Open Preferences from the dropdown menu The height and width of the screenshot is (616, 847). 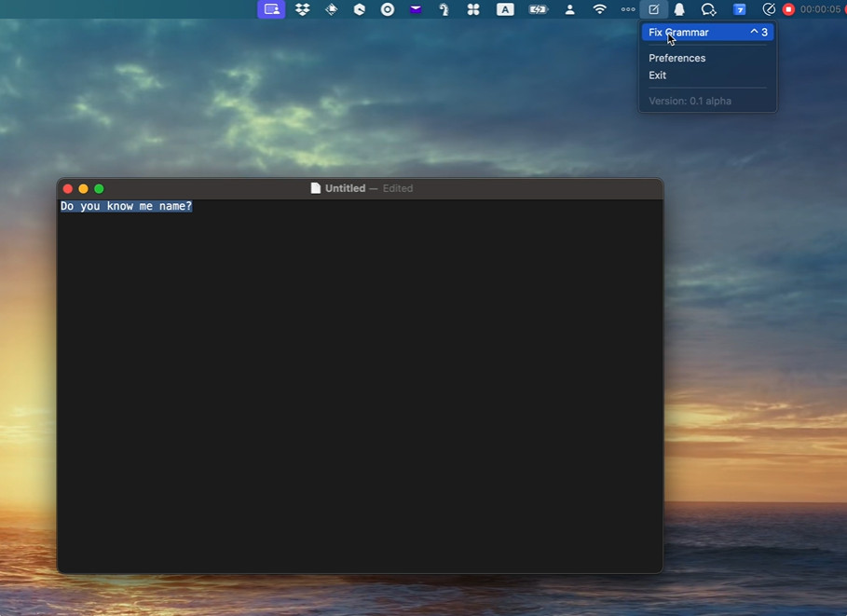676,58
